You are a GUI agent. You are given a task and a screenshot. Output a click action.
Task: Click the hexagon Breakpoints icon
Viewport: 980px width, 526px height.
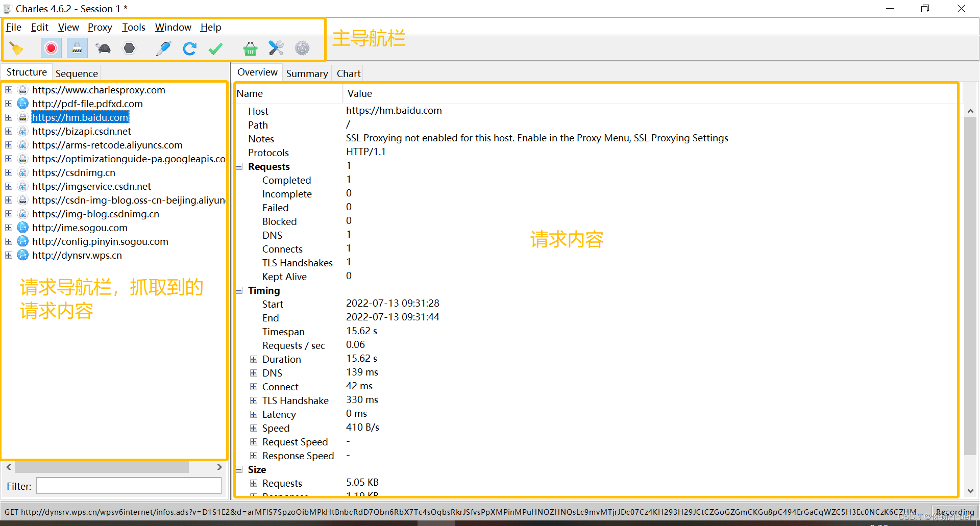point(130,48)
